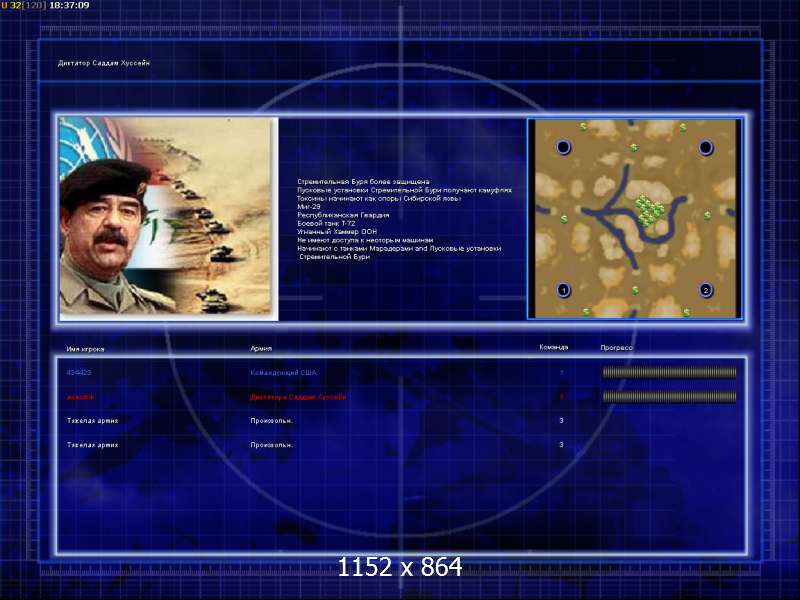Click start position marker 1 on minimap
The width and height of the screenshot is (800, 600).
click(563, 290)
